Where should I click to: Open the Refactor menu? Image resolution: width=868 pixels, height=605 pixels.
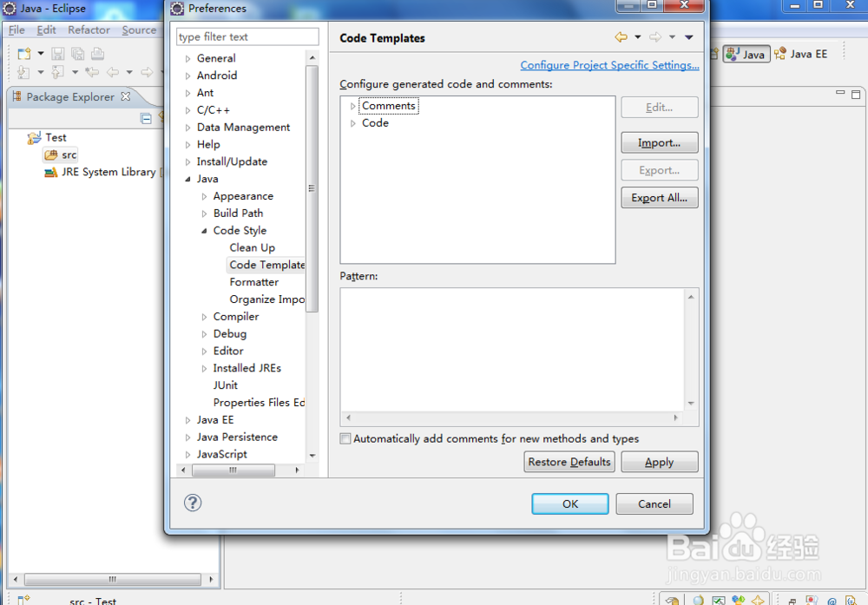[89, 30]
